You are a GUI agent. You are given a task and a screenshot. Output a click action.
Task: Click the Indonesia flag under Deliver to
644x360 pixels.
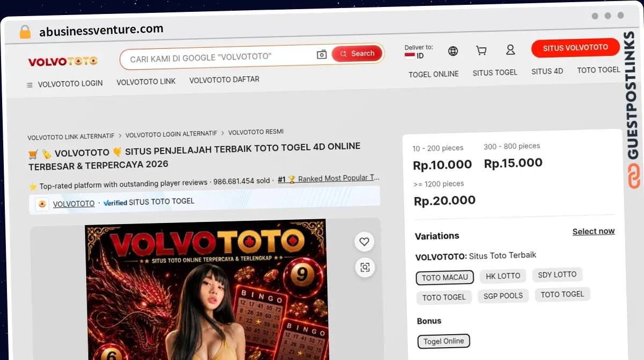click(409, 55)
